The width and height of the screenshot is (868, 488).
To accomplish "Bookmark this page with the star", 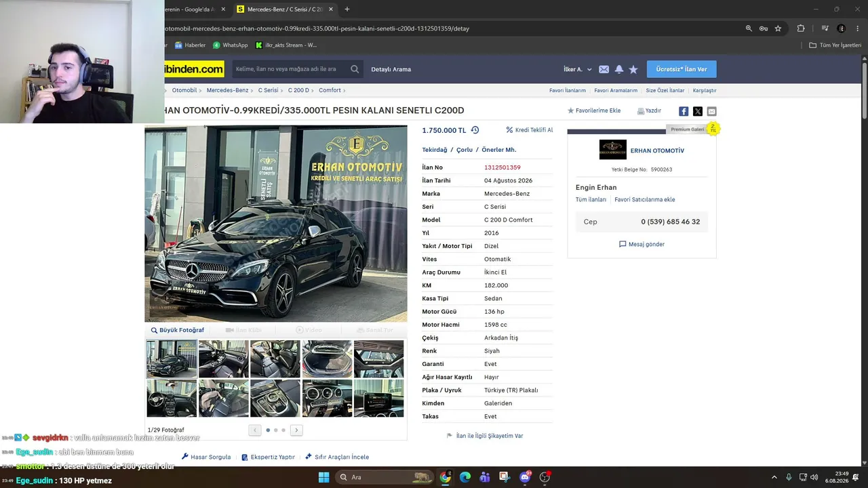I will point(778,28).
